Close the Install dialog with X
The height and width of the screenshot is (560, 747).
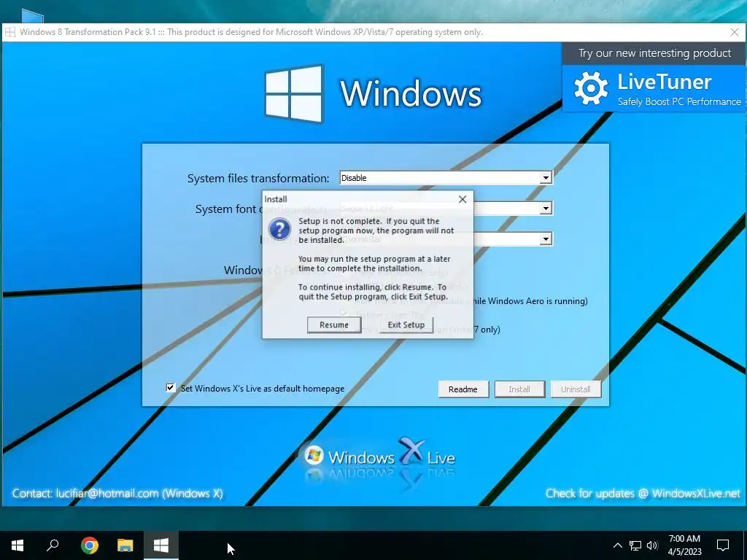462,199
